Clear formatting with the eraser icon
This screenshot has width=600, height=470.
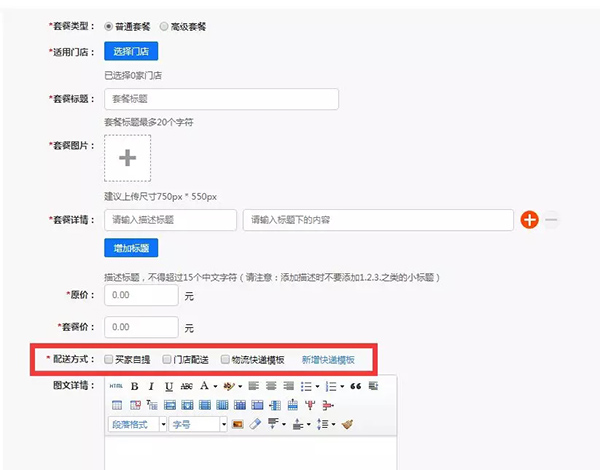pos(255,424)
